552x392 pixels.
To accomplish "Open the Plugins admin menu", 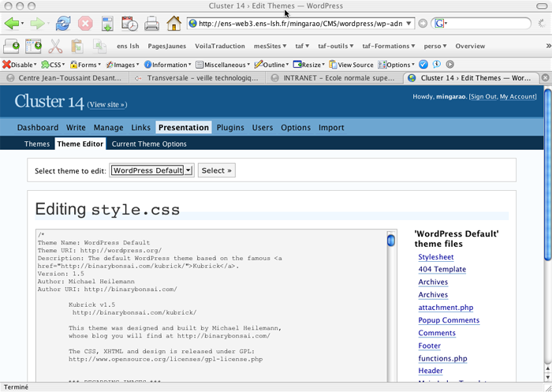I will (230, 128).
